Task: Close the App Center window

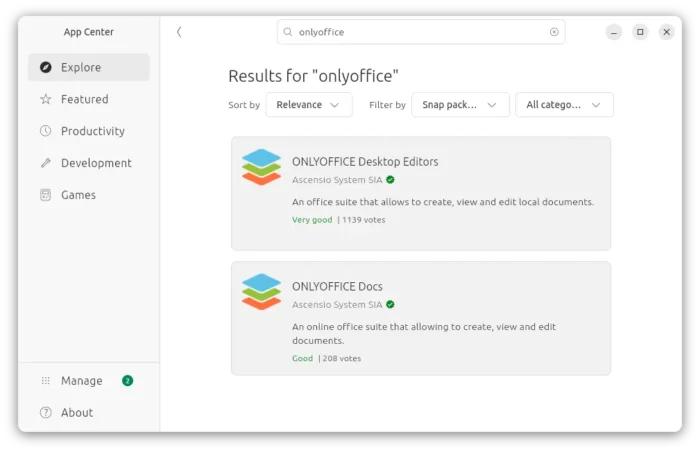Action: tap(667, 32)
